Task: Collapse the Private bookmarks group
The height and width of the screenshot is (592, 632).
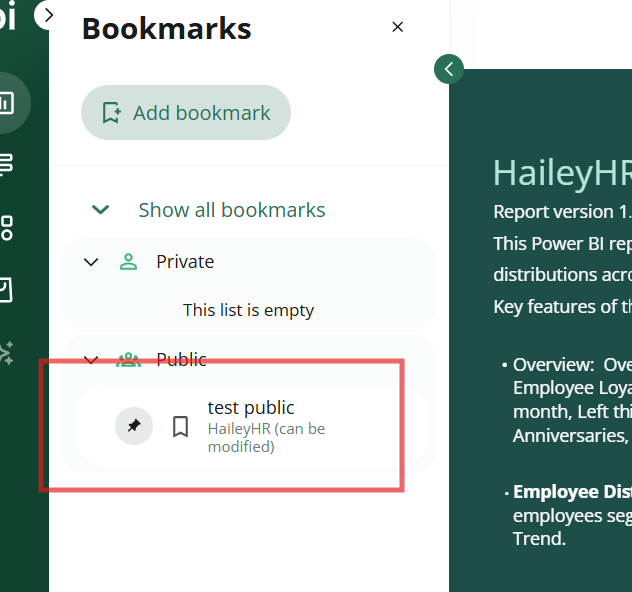Action: 91,262
